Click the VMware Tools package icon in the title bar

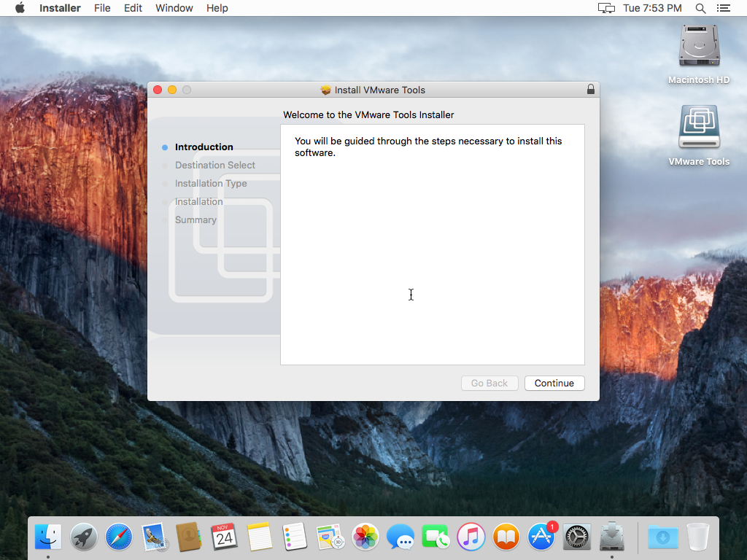point(325,90)
